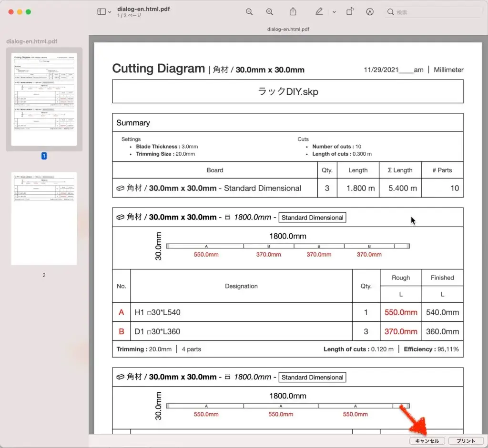
Task: Rotate the page with rotate icon
Action: coord(350,11)
